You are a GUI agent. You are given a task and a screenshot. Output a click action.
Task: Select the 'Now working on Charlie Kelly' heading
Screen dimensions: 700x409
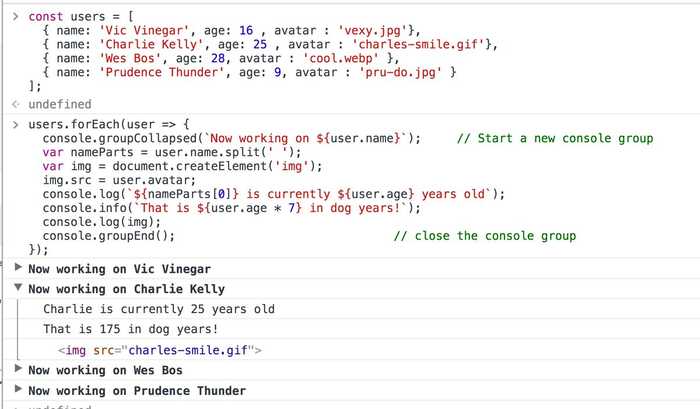click(127, 289)
